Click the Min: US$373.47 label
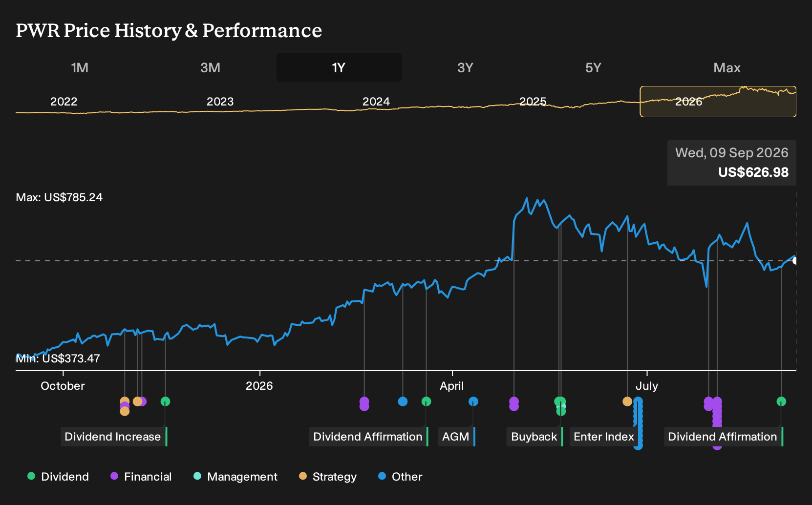812x505 pixels. point(58,358)
